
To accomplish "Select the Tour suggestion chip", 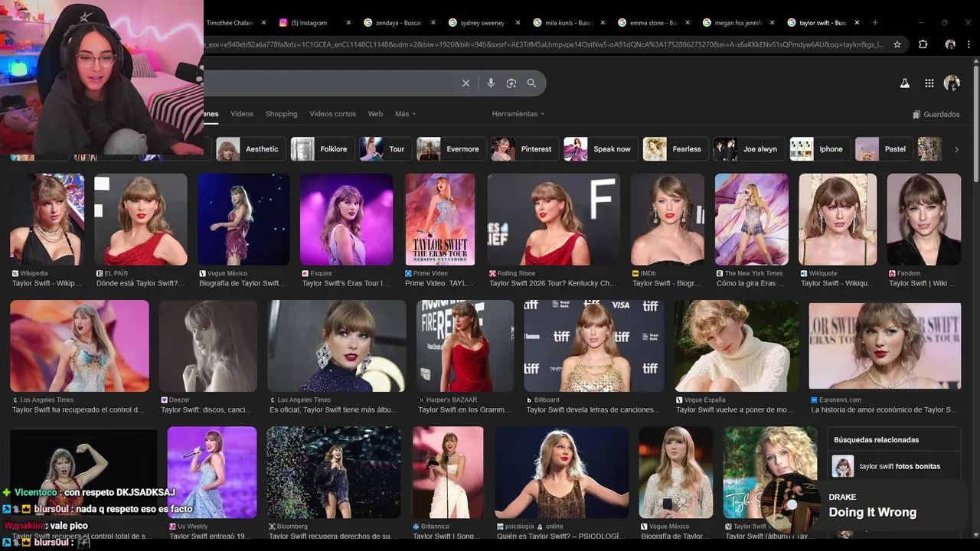I will tap(386, 149).
